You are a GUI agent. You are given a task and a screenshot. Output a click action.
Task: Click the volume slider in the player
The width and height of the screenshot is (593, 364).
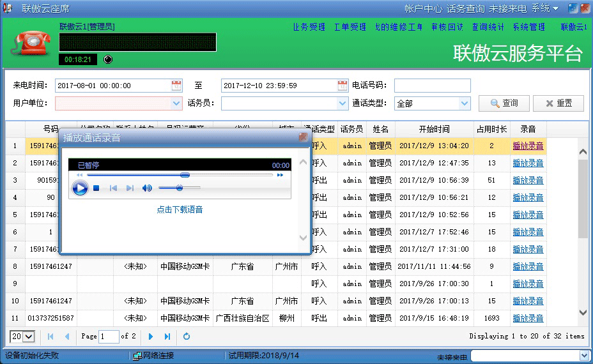pyautogui.click(x=179, y=188)
